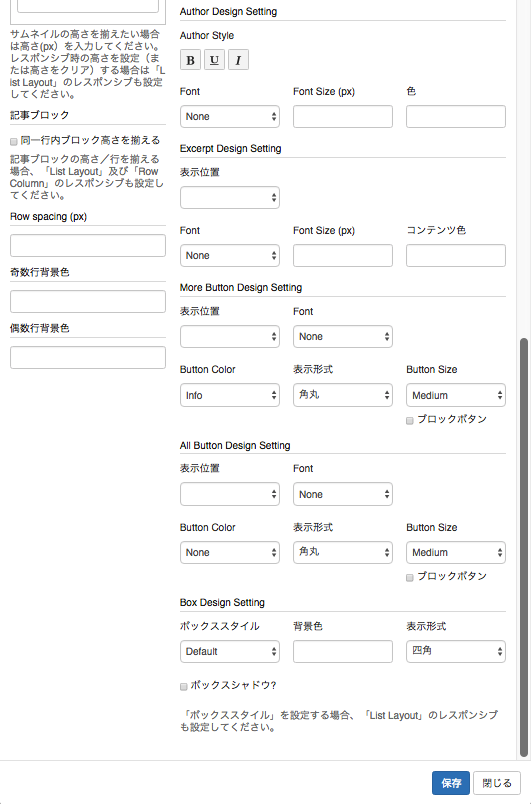Viewport: 531px width, 804px height.
Task: Click the 閉じる close button
Action: [x=497, y=783]
